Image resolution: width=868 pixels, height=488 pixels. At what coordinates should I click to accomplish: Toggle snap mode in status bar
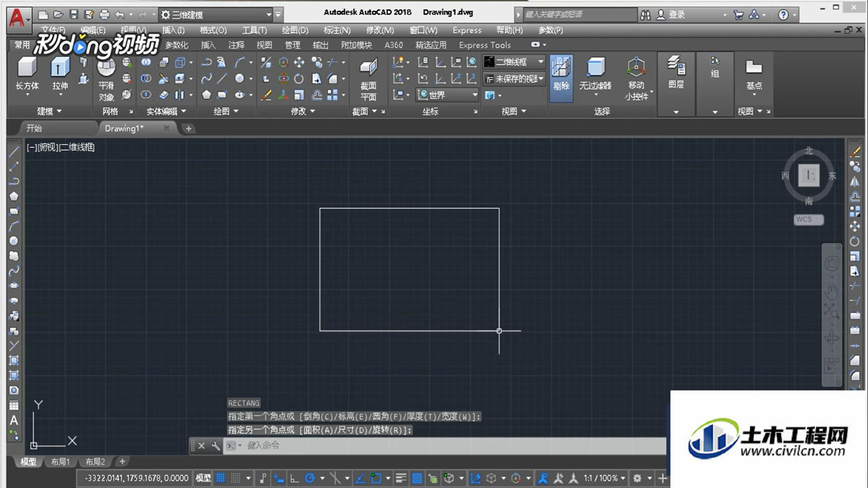[236, 478]
